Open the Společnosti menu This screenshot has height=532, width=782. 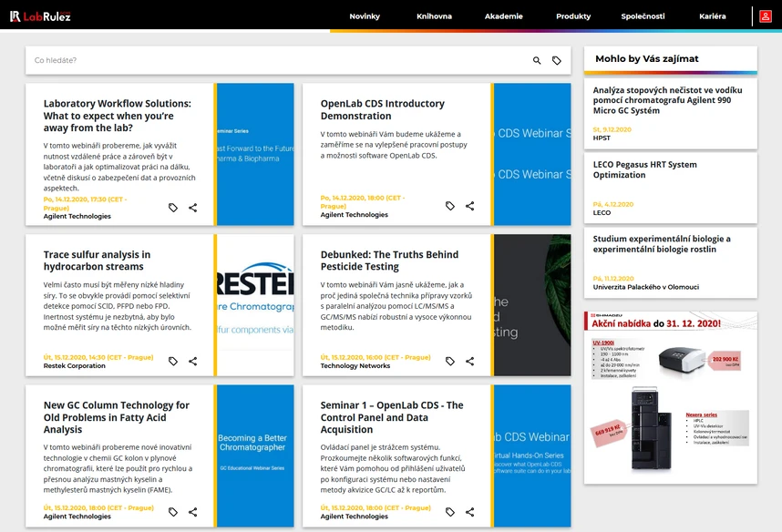pyautogui.click(x=643, y=16)
